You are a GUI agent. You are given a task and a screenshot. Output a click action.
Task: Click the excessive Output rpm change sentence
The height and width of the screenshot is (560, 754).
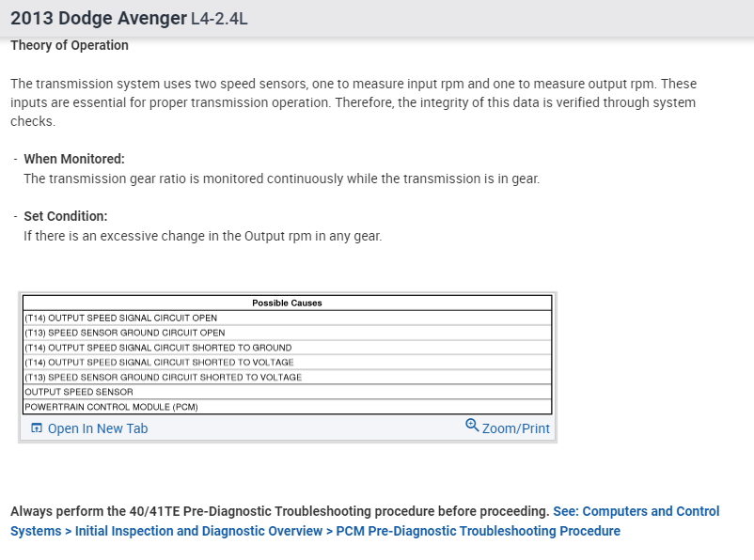coord(203,236)
